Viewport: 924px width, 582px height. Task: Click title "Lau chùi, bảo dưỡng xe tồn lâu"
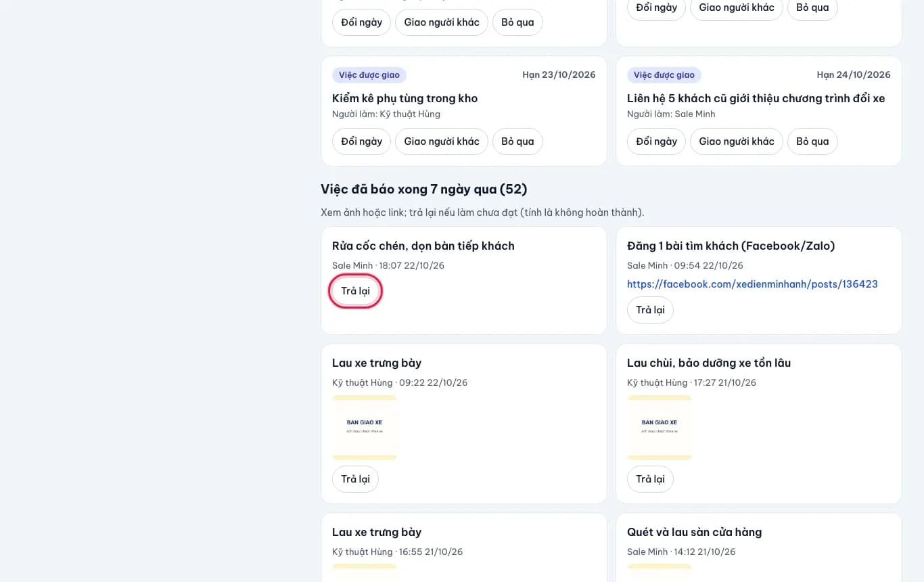coord(709,363)
